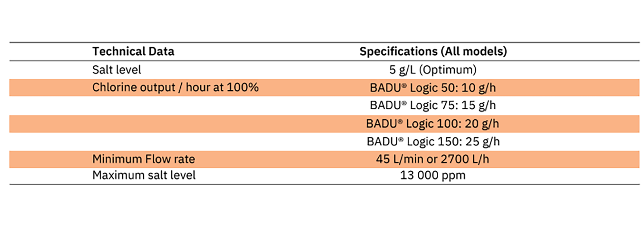644x225 pixels.
Task: Select the Specifications (All models) header
Action: [x=433, y=51]
